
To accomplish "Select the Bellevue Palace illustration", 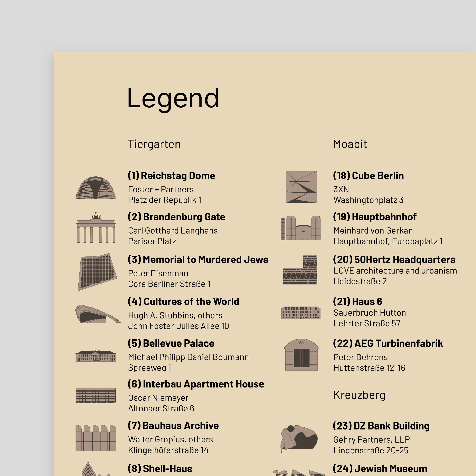I will [x=96, y=356].
